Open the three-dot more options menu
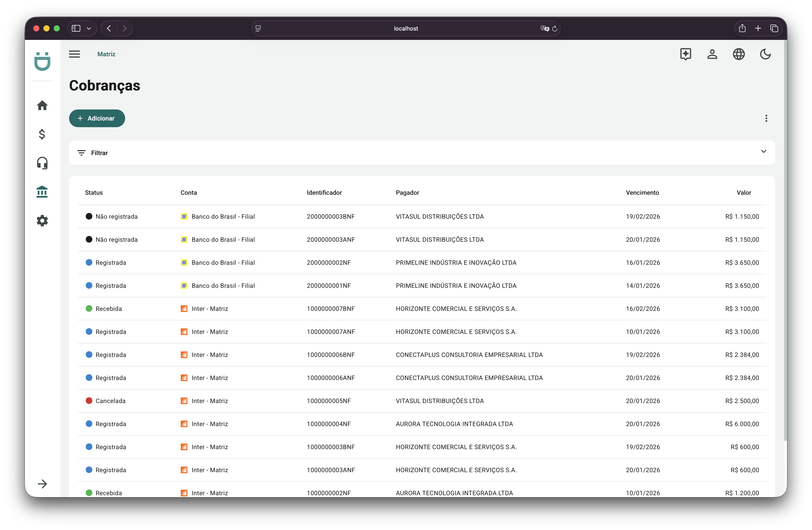Image resolution: width=812 pixels, height=530 pixels. tap(766, 118)
